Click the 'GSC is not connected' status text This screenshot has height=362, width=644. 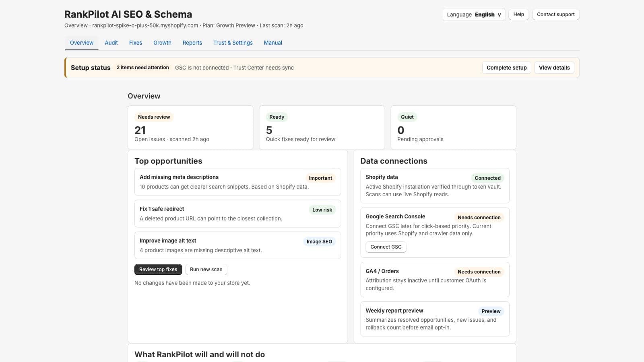202,68
